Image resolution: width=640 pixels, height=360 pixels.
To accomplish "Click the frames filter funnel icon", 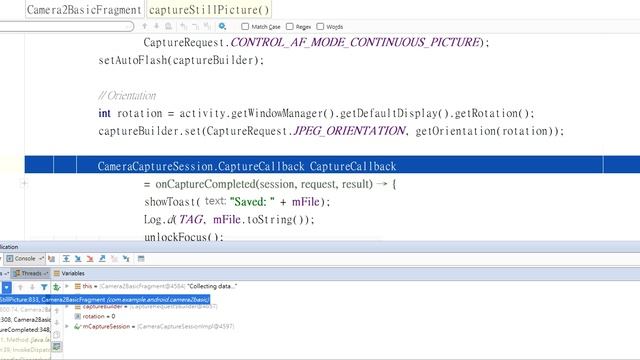I will (44, 287).
